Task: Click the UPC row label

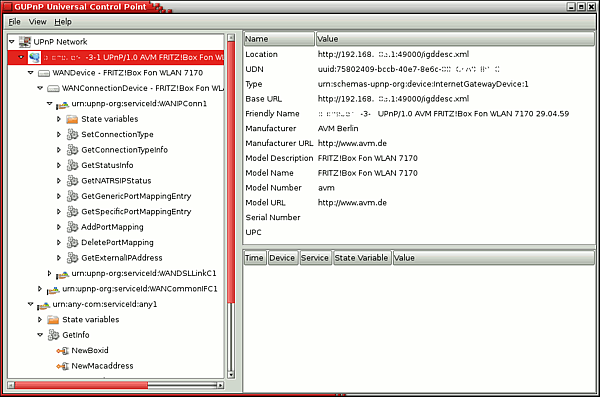Action: 253,232
